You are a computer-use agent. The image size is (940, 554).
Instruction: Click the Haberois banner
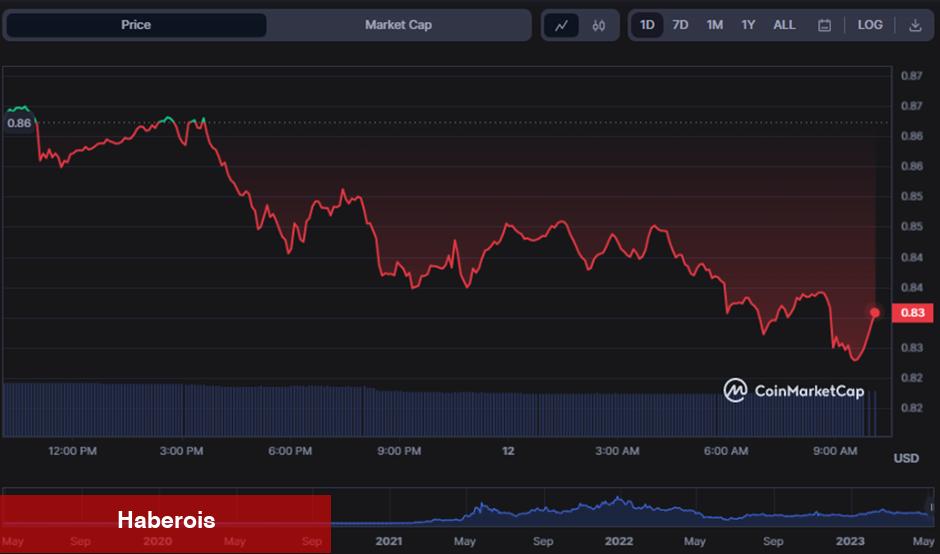(x=165, y=523)
